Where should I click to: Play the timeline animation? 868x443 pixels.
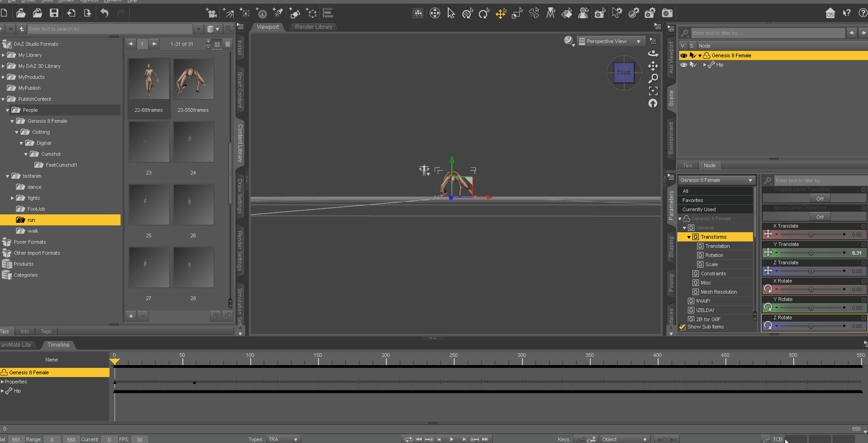coord(451,439)
